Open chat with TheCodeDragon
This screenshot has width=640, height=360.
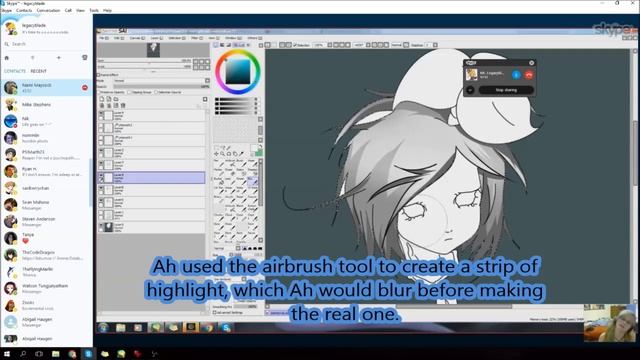[47, 255]
